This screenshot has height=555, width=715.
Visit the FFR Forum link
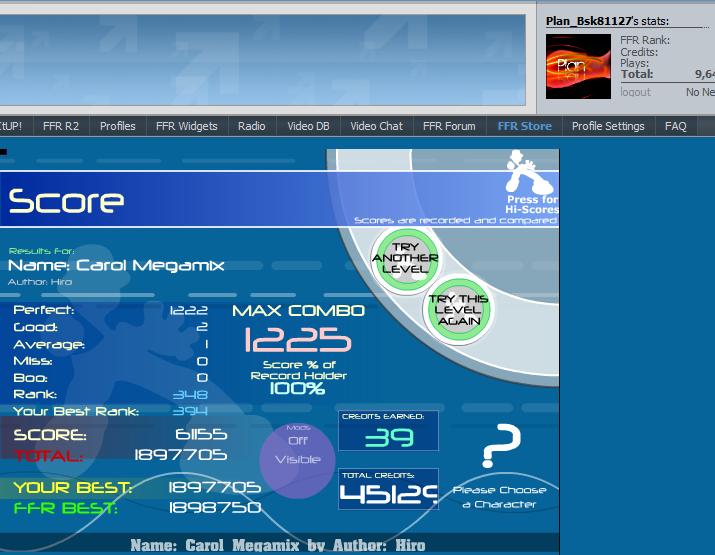[x=449, y=126]
